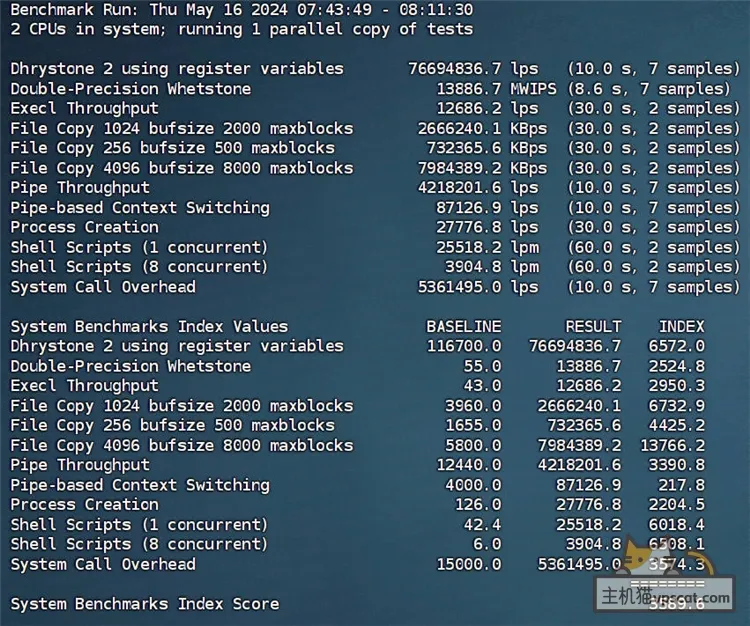
Task: Click the cat watermark logo
Action: pyautogui.click(x=640, y=562)
